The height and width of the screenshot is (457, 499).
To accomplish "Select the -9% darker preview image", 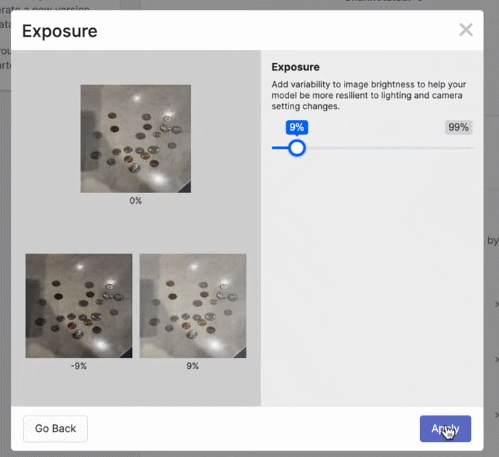I will (79, 306).
